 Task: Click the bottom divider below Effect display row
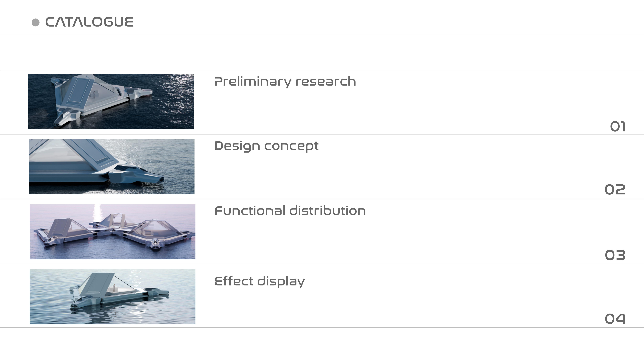click(x=322, y=328)
